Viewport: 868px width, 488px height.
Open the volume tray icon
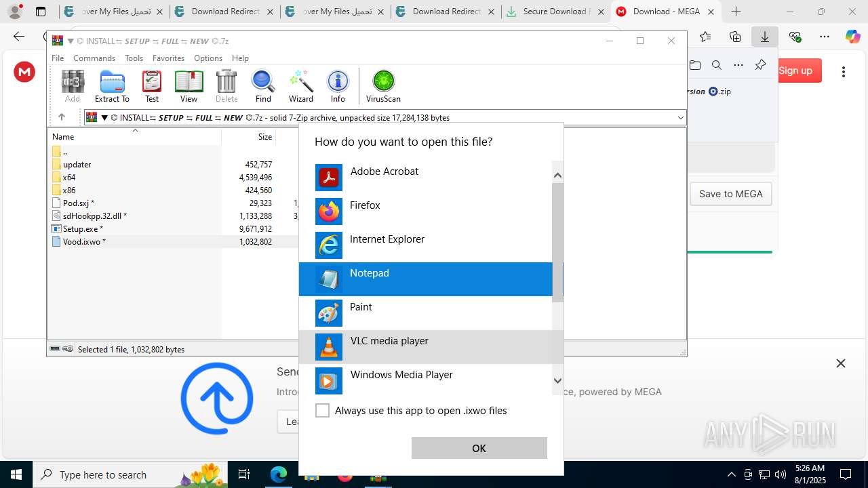coord(781,474)
